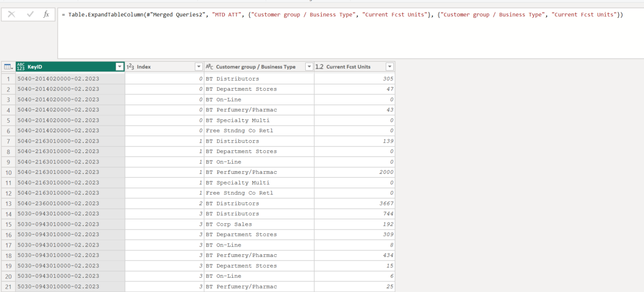
Task: Click the value 2000 in Current Fcst Units
Action: pyautogui.click(x=386, y=172)
